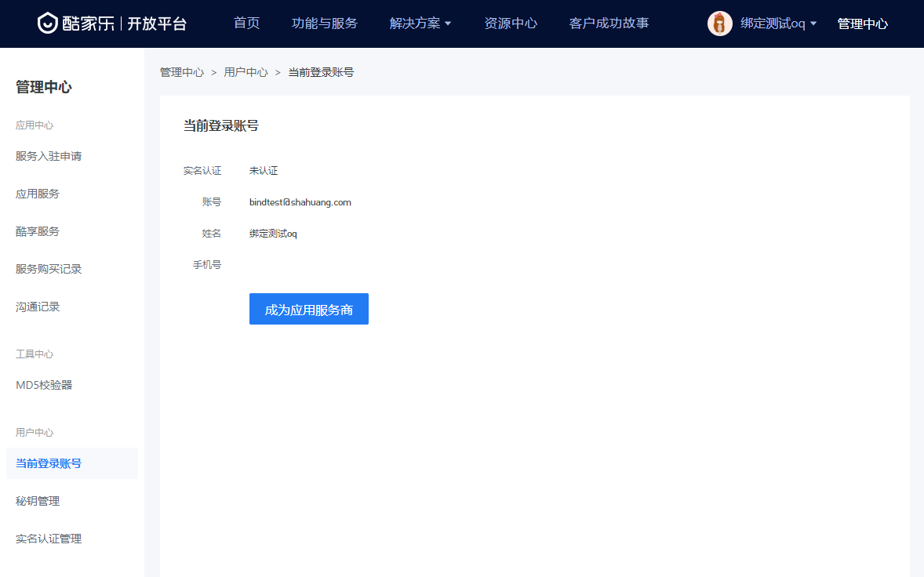
Task: Click 管理中心 in the top bar
Action: coord(862,24)
